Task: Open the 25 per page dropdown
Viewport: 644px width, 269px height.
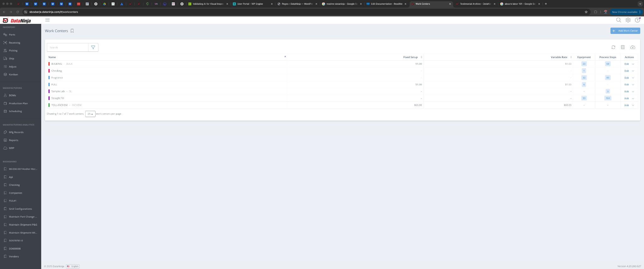Action: [90, 114]
